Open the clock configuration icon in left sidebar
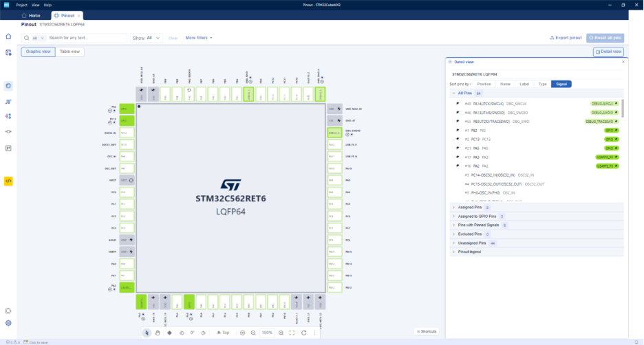This screenshot has width=644, height=345. 8,102
